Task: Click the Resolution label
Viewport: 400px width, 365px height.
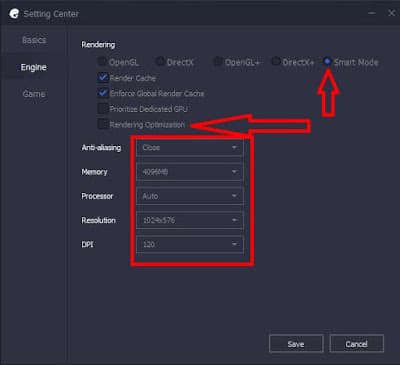Action: 99,220
